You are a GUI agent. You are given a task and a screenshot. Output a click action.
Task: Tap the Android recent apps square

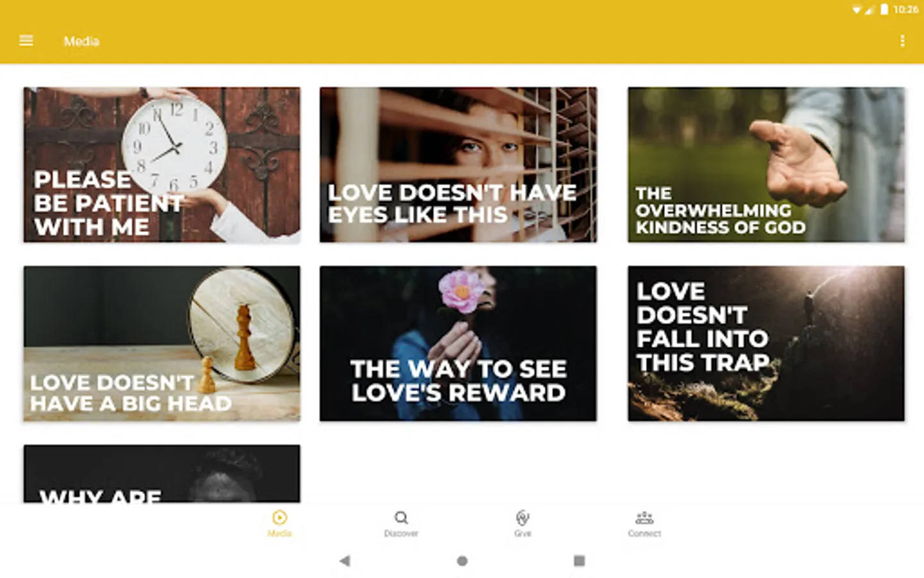tap(579, 561)
